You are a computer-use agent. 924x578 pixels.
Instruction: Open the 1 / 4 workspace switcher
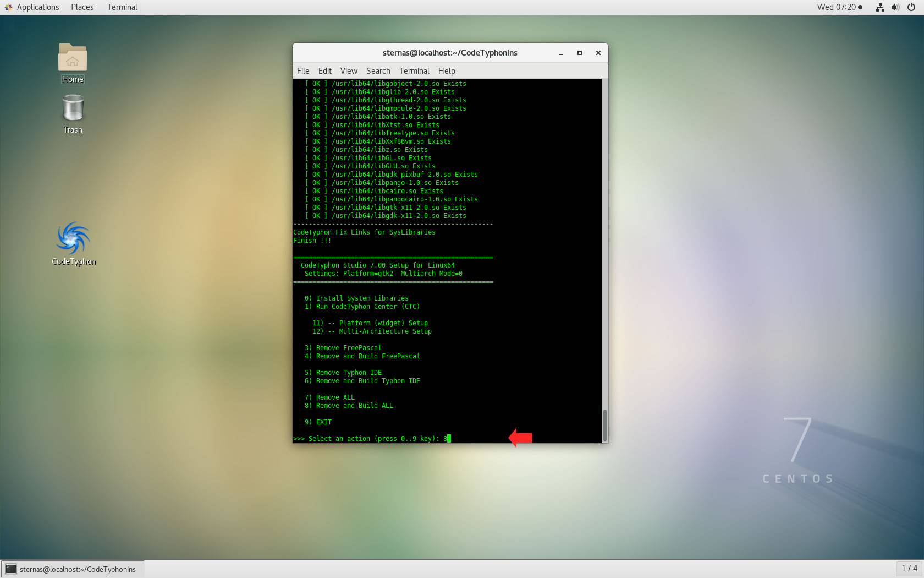point(909,569)
